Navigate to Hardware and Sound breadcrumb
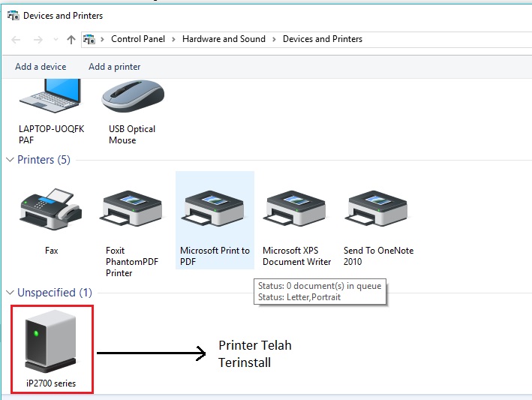Image resolution: width=532 pixels, height=400 pixels. pos(224,39)
